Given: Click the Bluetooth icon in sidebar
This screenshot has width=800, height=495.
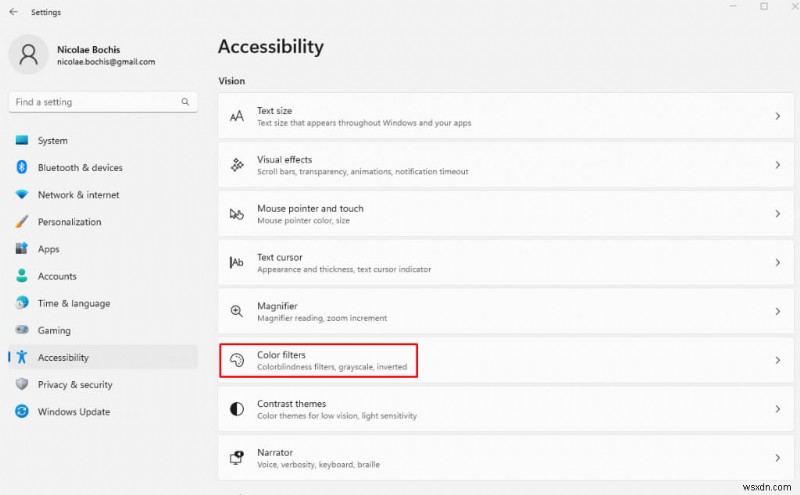Looking at the screenshot, I should tap(22, 167).
